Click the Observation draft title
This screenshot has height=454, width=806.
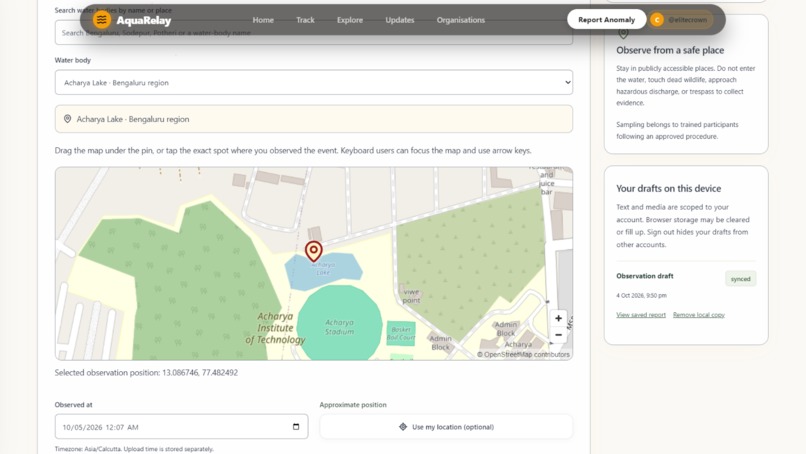645,276
